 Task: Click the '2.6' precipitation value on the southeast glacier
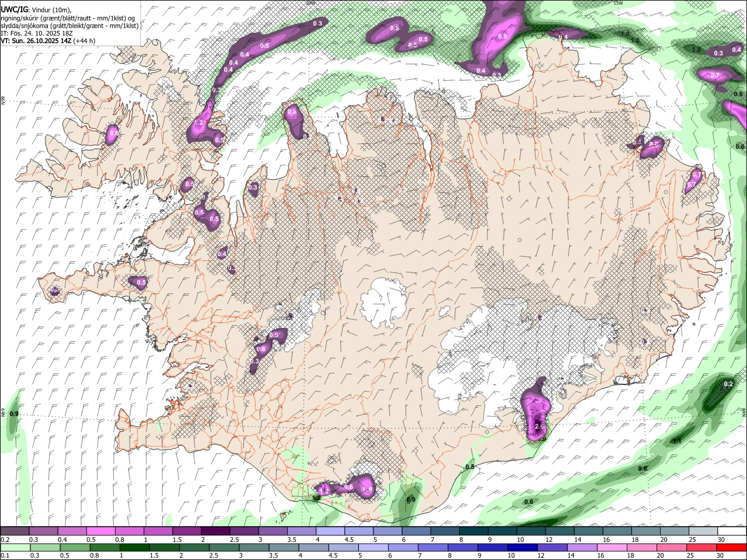(539, 426)
